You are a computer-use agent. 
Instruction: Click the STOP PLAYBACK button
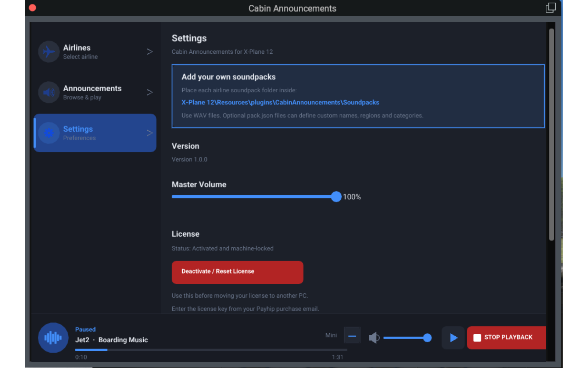point(506,337)
